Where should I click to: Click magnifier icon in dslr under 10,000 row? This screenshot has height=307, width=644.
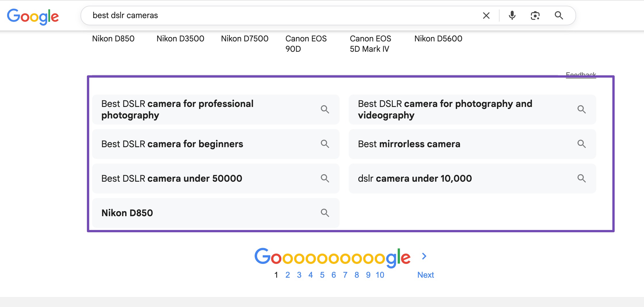point(582,178)
